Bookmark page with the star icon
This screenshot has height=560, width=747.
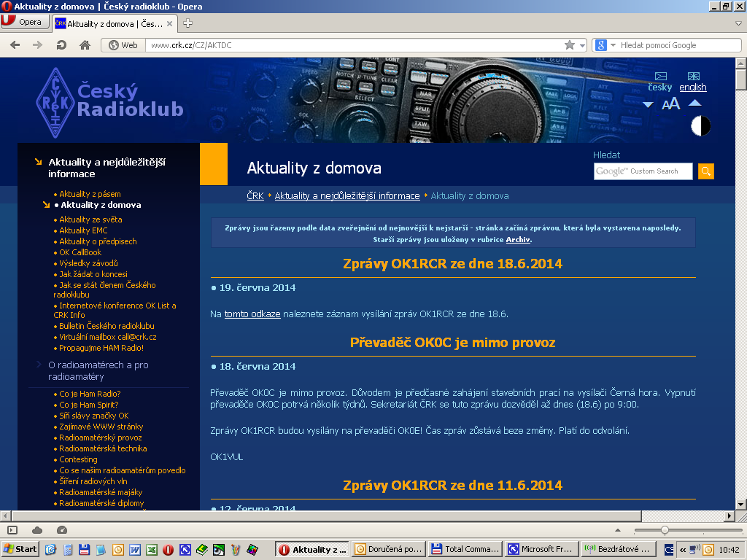point(569,45)
